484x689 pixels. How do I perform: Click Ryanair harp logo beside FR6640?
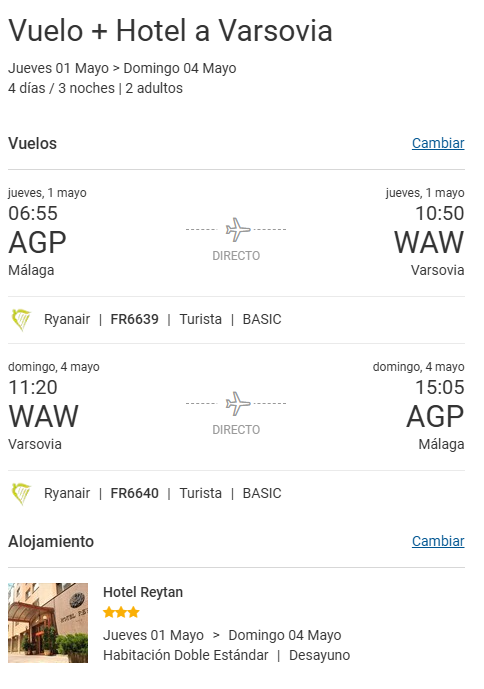(21, 493)
